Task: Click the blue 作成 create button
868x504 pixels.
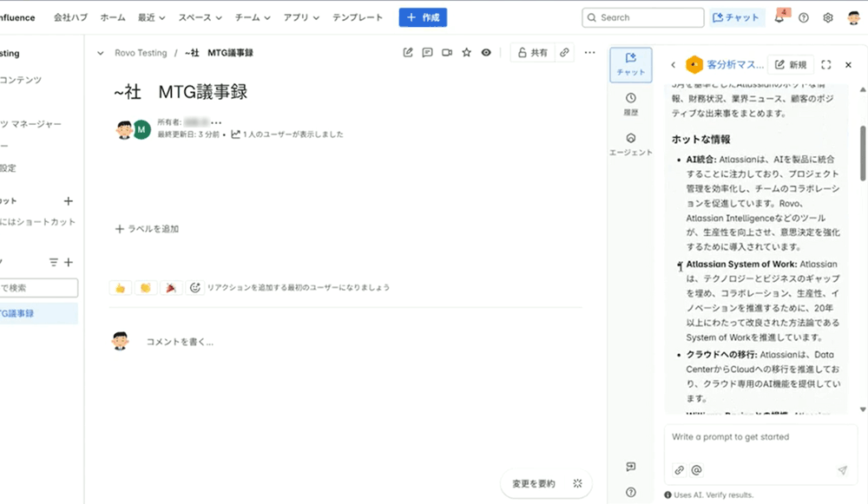Action: click(423, 17)
